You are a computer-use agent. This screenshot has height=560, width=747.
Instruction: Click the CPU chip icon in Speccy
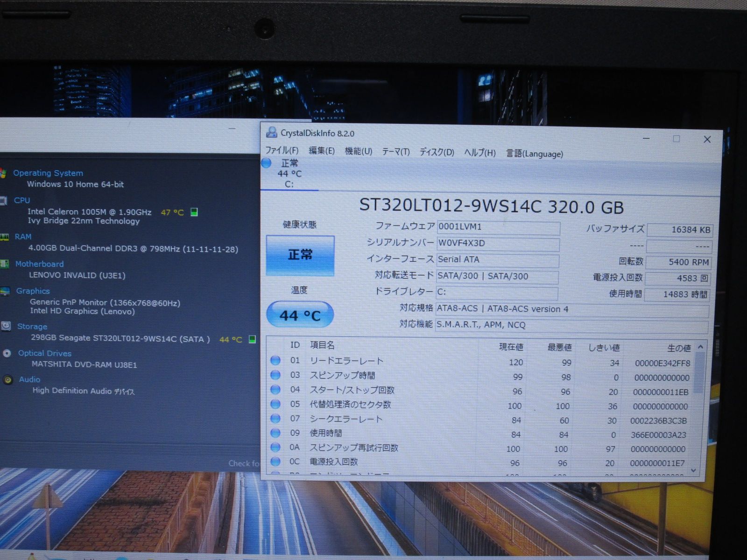pos(3,201)
